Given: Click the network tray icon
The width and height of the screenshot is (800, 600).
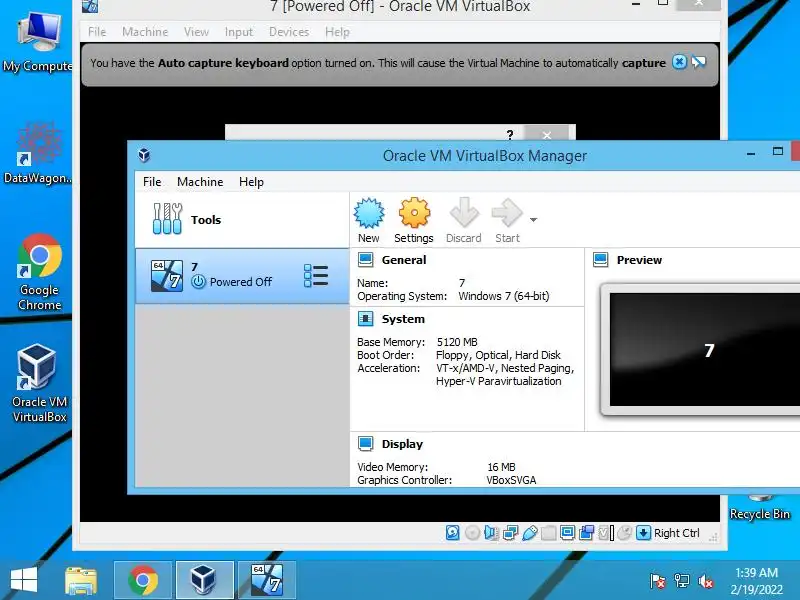Looking at the screenshot, I should click(x=682, y=581).
